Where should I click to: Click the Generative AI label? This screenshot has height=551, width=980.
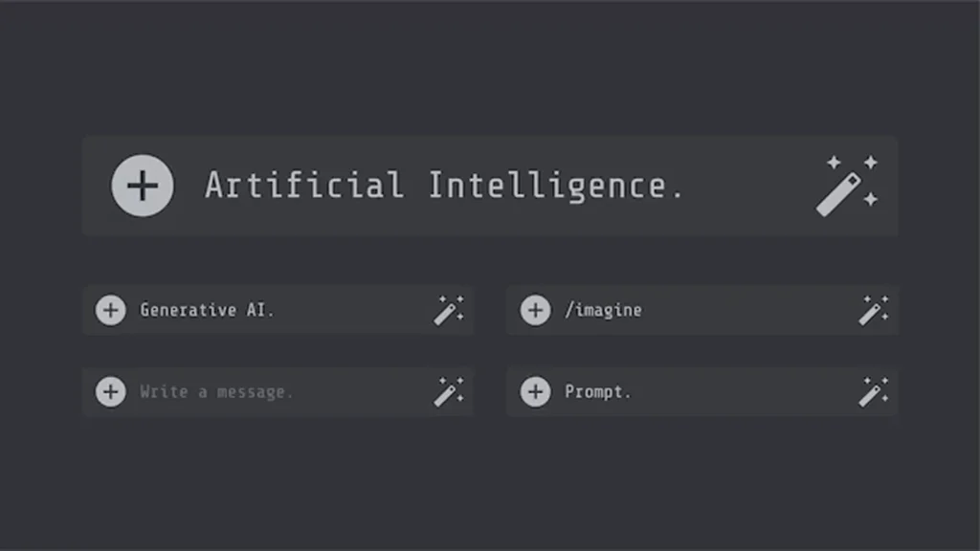tap(206, 310)
